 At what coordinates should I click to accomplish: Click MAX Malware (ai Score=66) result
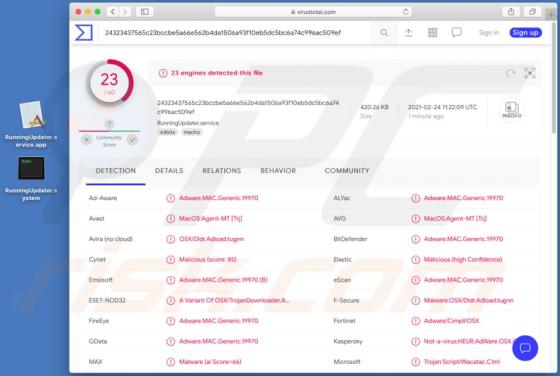point(210,362)
